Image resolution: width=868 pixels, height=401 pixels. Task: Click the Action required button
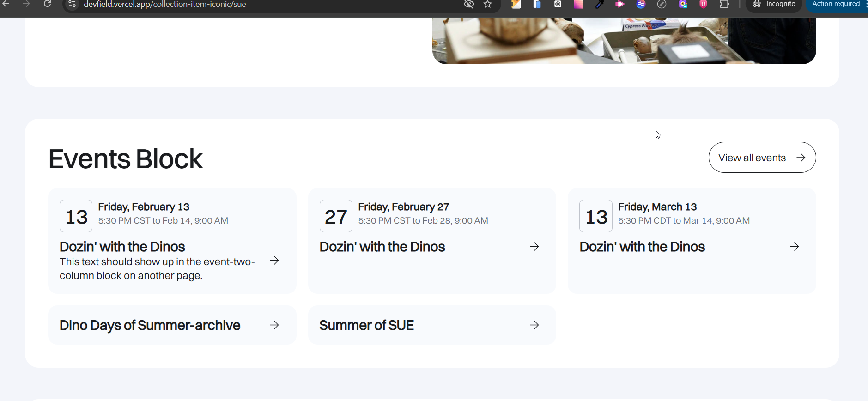point(836,4)
